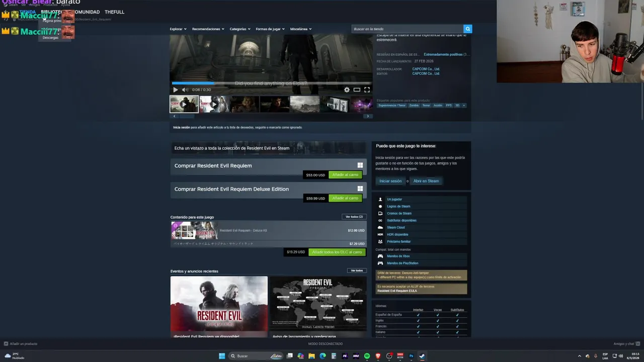Open Microsoft Edge from taskbar
Image resolution: width=644 pixels, height=362 pixels.
point(323,356)
